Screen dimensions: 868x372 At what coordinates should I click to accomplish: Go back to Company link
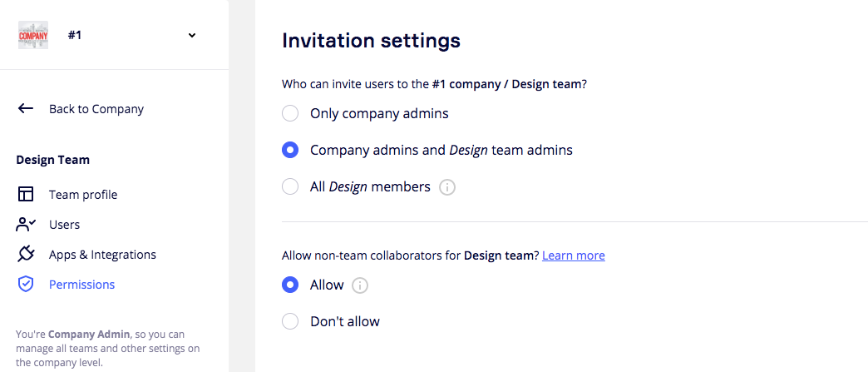(96, 109)
